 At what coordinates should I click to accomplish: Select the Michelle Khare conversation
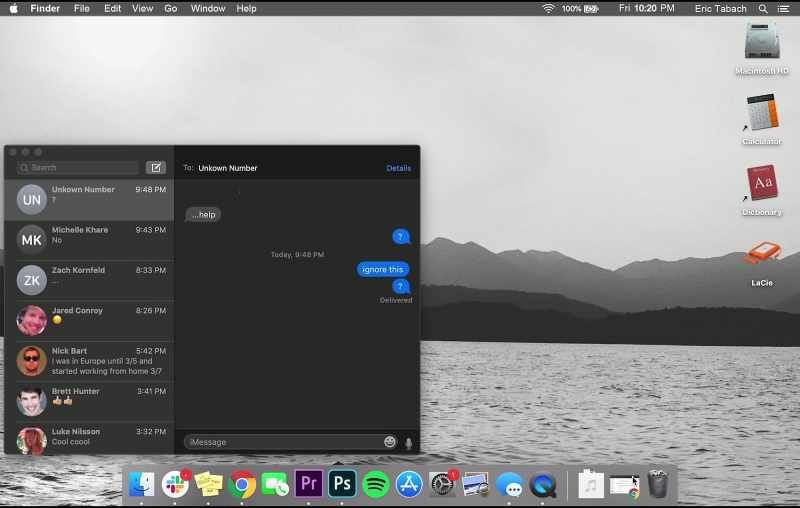89,240
